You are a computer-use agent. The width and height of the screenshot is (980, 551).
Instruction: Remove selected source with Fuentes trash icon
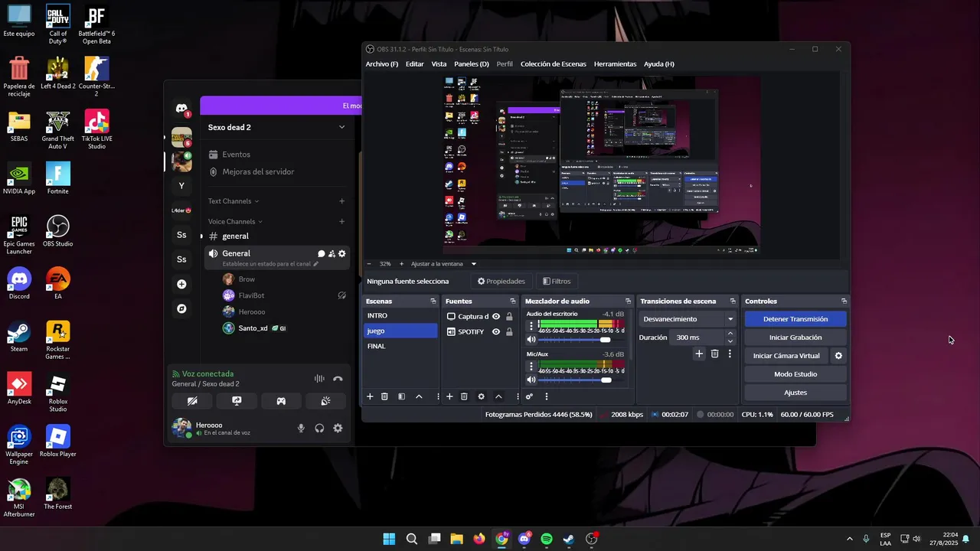point(464,396)
